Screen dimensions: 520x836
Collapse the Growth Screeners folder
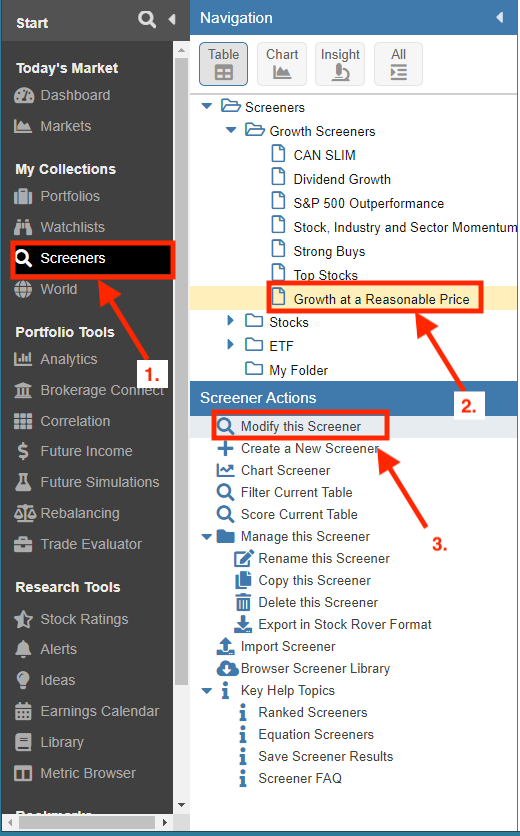coord(231,130)
